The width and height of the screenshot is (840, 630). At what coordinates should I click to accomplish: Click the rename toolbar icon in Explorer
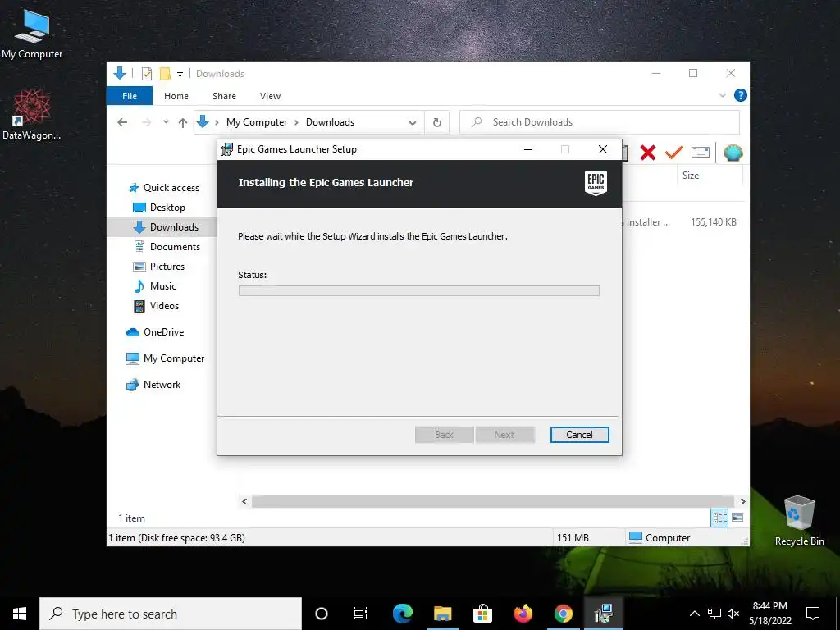click(x=701, y=153)
